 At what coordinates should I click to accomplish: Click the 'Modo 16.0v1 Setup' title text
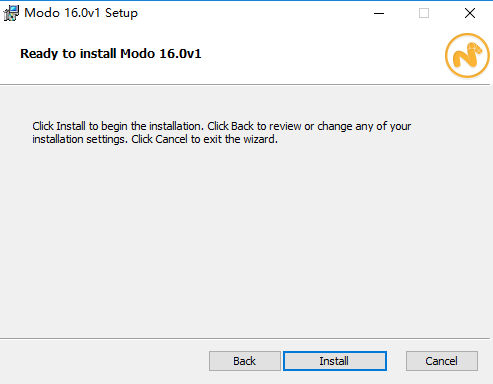coord(81,13)
